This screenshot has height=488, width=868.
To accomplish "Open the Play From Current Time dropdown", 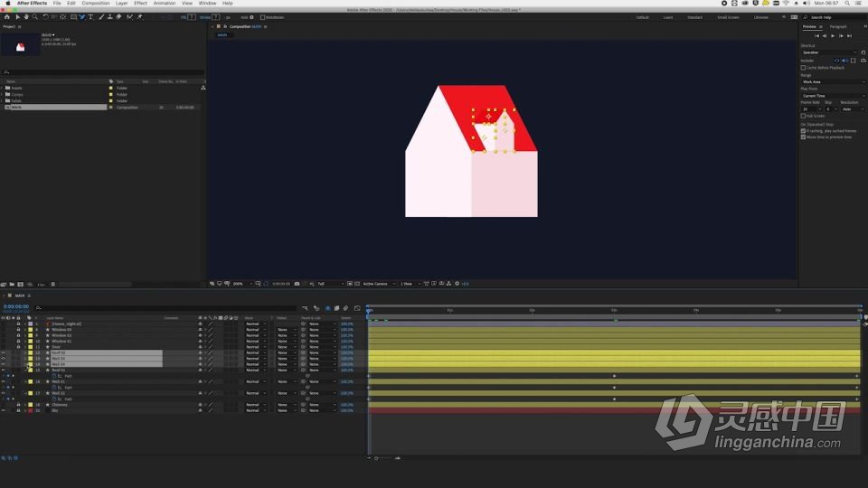I will pyautogui.click(x=833, y=96).
